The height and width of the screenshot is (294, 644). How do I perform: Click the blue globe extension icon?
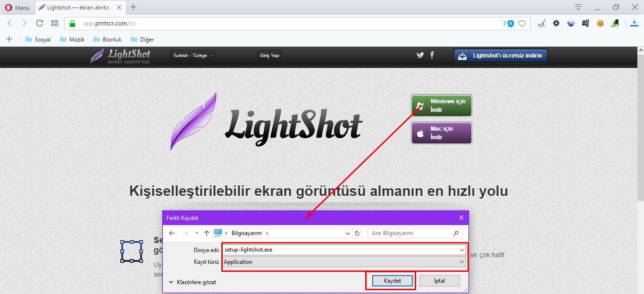pyautogui.click(x=571, y=23)
